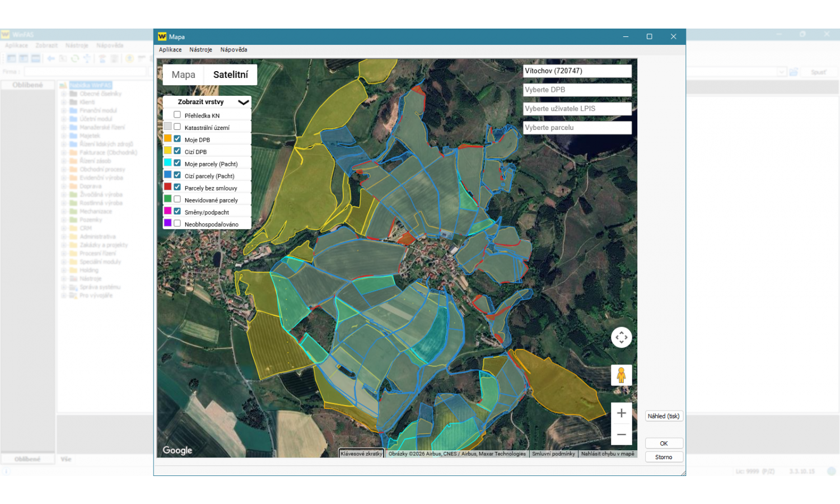Click the Vyberte parcelu input field
Image resolution: width=840 pixels, height=504 pixels.
coord(577,128)
